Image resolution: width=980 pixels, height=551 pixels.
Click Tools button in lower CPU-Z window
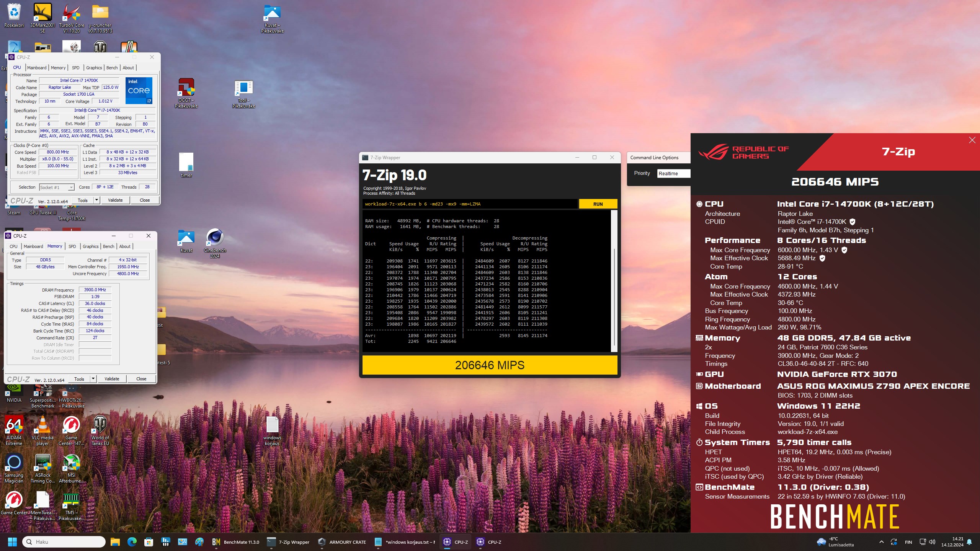pos(79,379)
